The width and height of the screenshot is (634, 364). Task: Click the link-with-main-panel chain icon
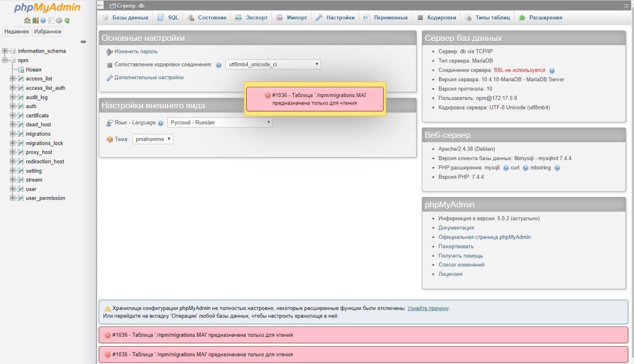pyautogui.click(x=84, y=42)
